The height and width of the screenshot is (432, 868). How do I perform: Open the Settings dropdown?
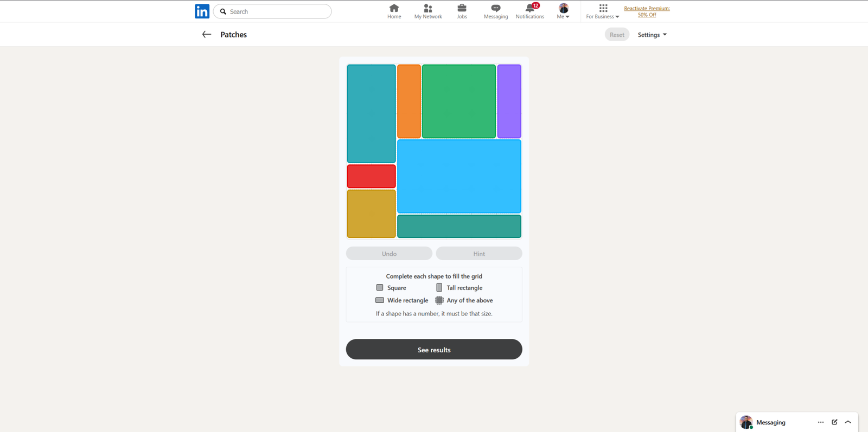coord(652,35)
